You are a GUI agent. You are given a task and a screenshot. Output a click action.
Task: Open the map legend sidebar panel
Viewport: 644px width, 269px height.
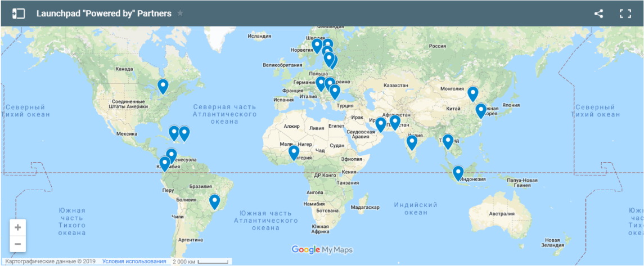pyautogui.click(x=19, y=14)
